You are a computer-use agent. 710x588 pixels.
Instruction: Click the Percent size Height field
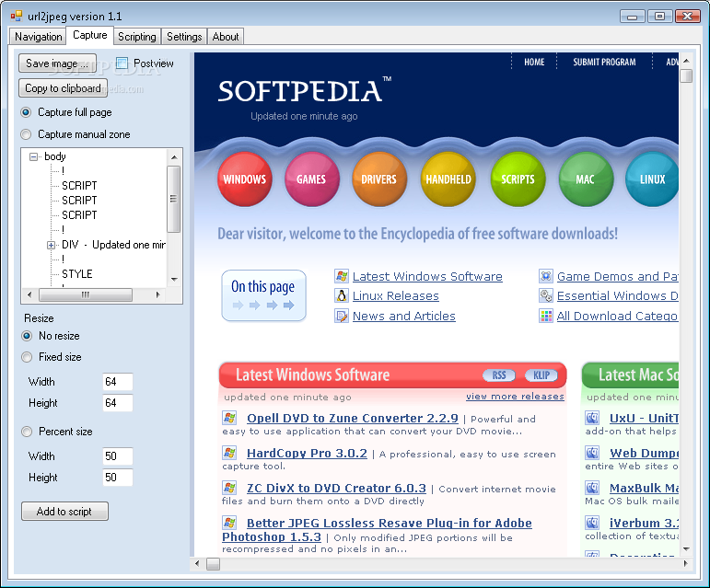(118, 478)
